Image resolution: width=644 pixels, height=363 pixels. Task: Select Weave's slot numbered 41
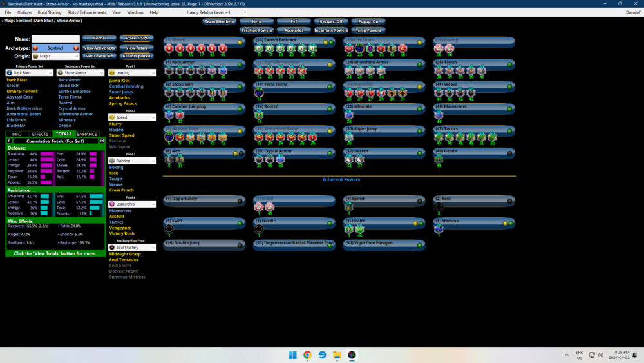439,93
